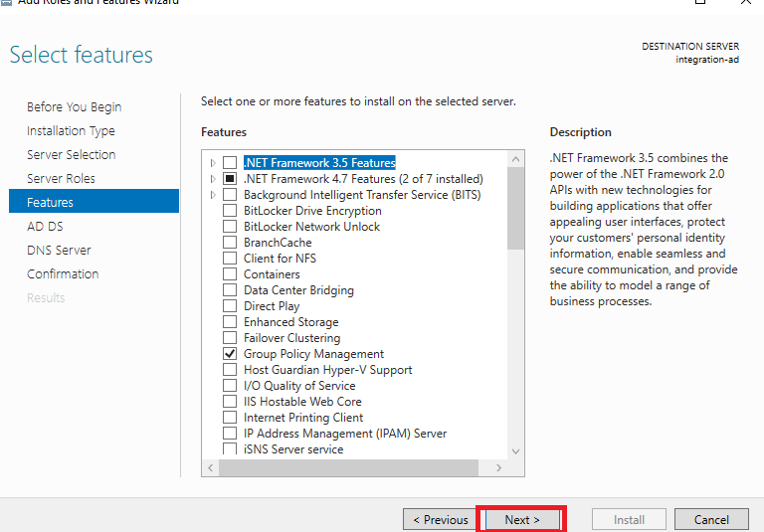Select Internet Printing Client label
764x532 pixels.
tap(303, 418)
